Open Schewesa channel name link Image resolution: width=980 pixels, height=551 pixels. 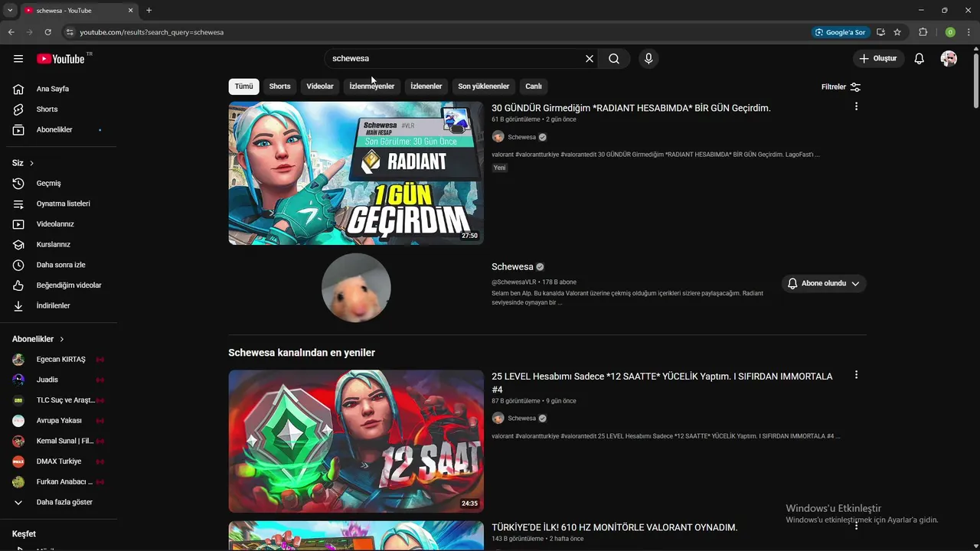pyautogui.click(x=512, y=267)
